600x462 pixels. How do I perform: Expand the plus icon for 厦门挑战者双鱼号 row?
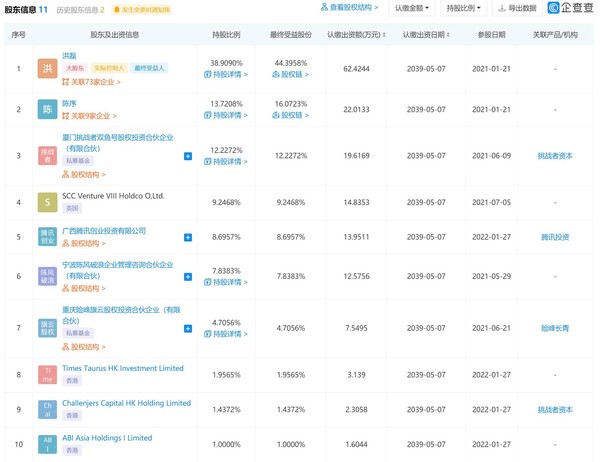187,156
